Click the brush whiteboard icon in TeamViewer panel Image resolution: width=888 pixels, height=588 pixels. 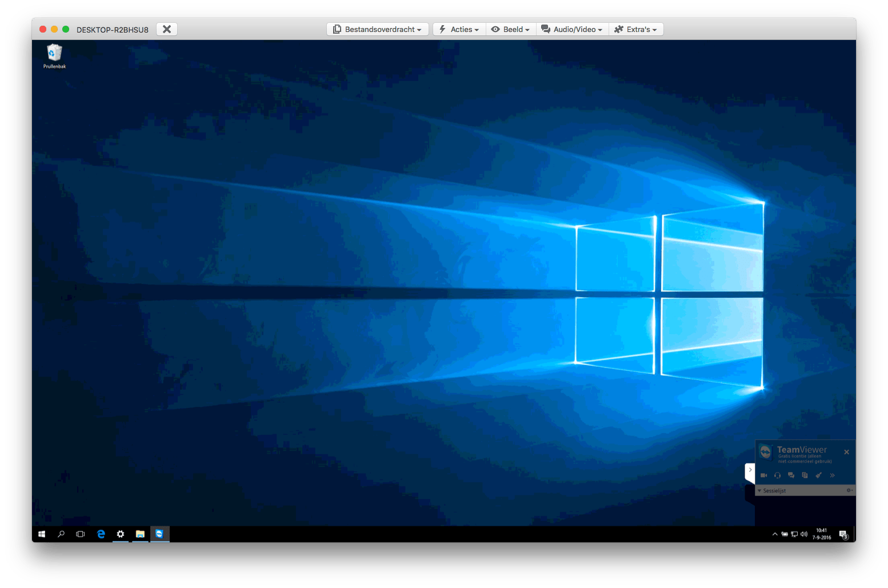[x=818, y=475]
